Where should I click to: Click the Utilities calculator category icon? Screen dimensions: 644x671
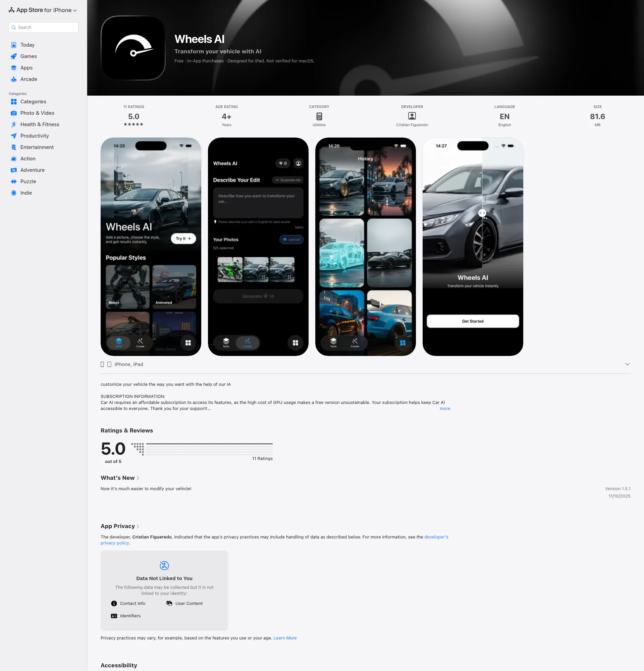click(319, 116)
